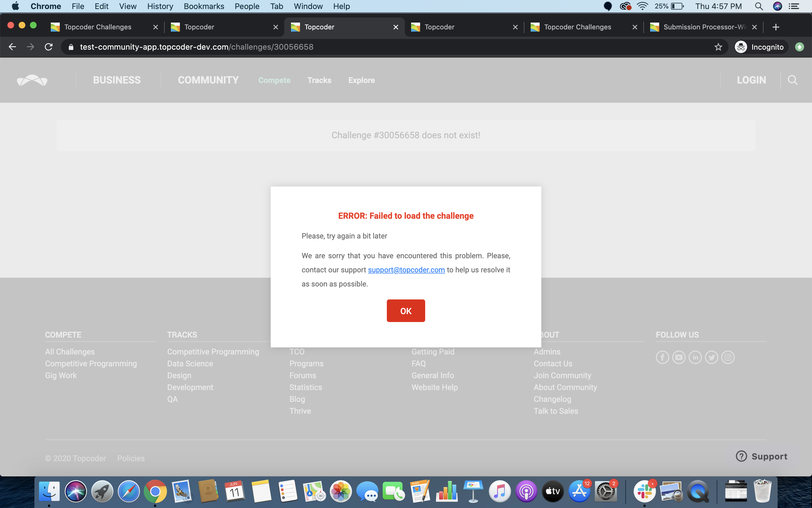Open QA footer link

173,399
